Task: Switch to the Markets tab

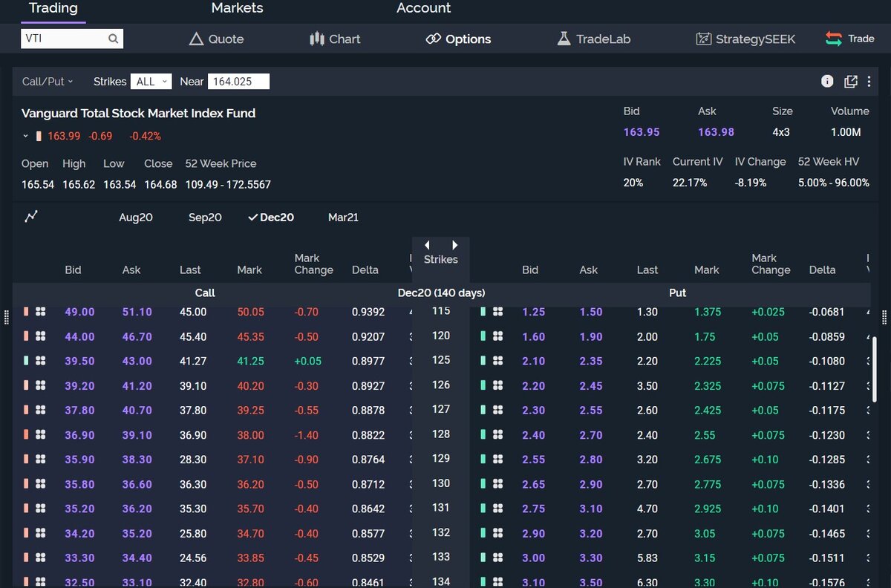Action: coord(237,8)
